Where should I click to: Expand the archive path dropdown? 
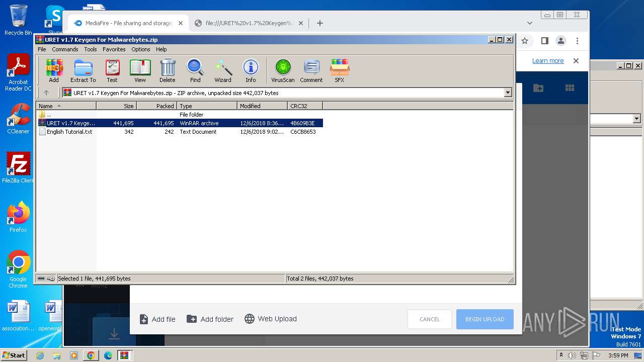coord(508,93)
